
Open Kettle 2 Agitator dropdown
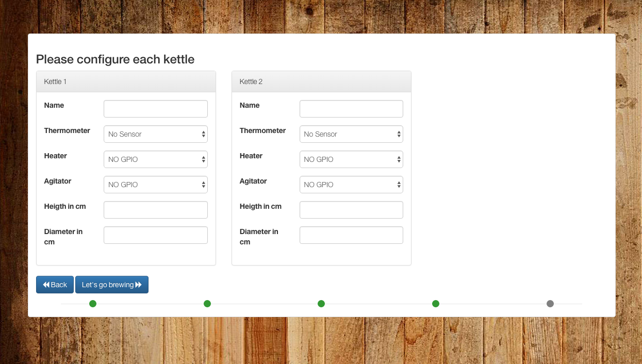click(x=351, y=185)
